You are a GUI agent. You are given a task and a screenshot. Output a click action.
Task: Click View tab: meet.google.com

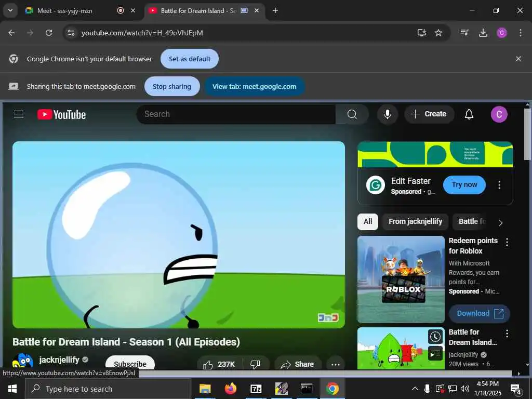coord(254,87)
